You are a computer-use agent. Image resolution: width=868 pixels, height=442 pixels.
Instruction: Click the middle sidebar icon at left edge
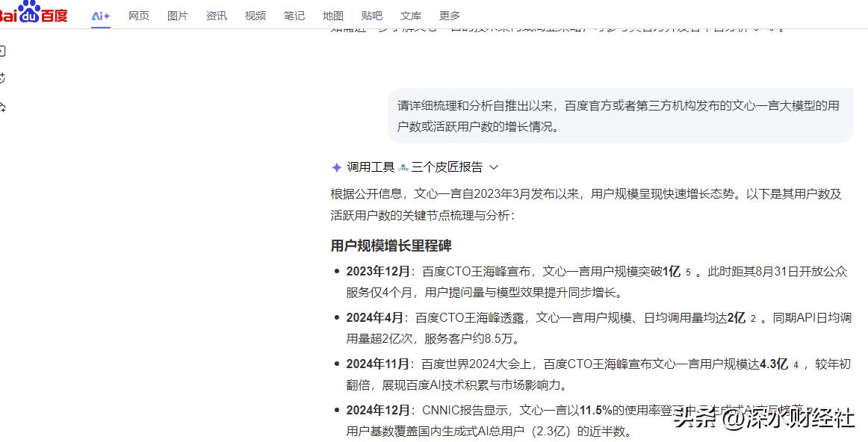tap(2, 78)
